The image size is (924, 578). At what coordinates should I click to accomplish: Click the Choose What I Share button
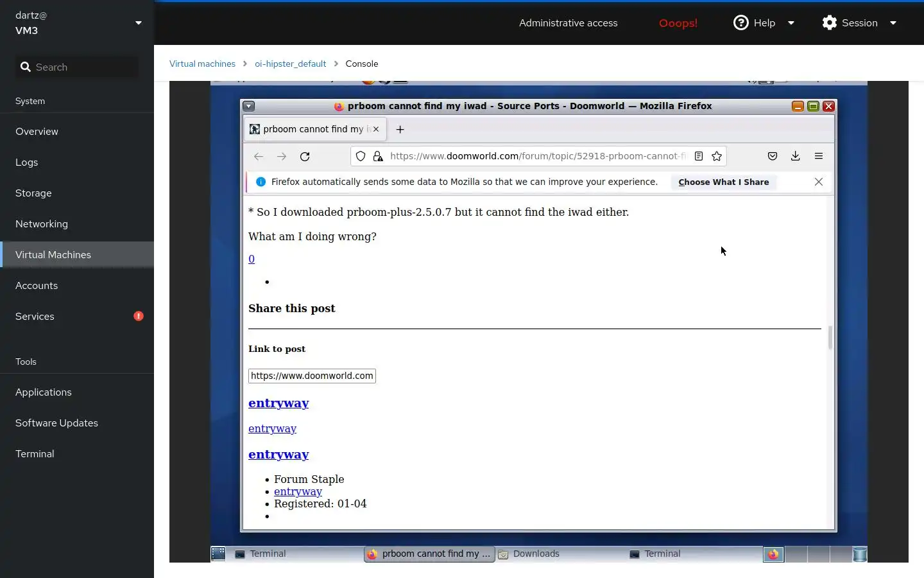(724, 182)
